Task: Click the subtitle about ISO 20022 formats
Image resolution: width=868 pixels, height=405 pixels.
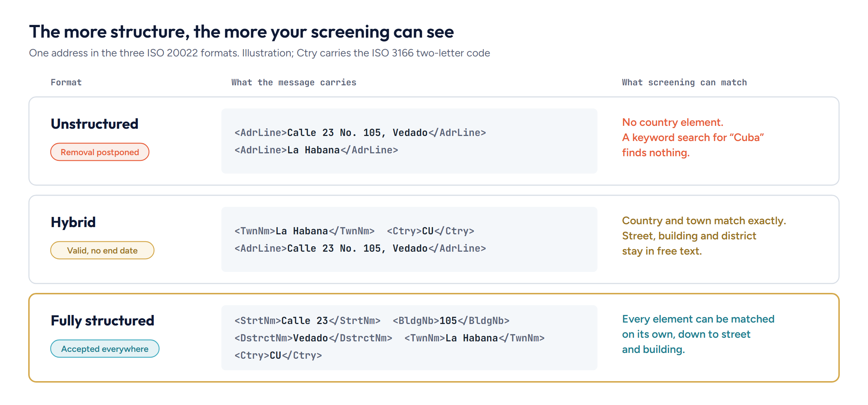Action: (x=259, y=53)
